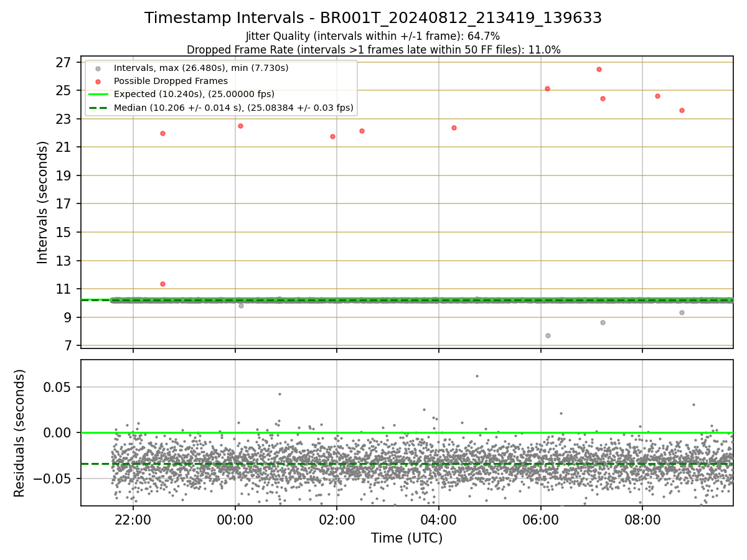
Task: Click the "0.05" tick label on residuals axis
Action: pyautogui.click(x=57, y=387)
